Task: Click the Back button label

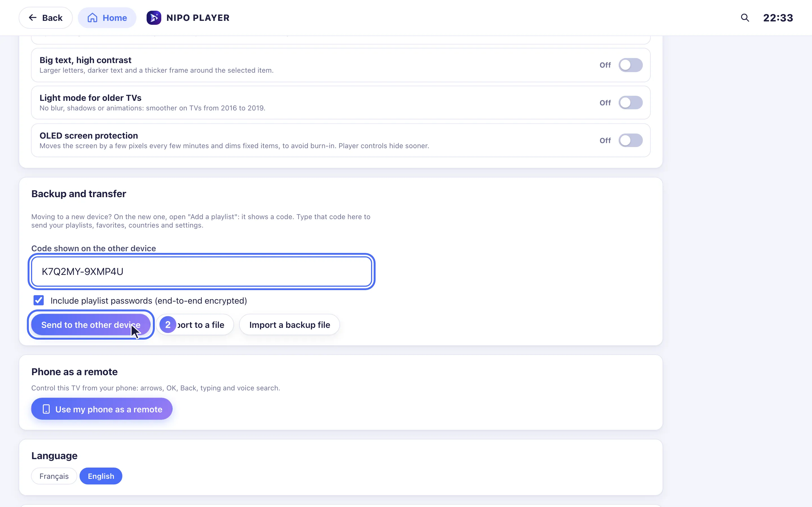Action: [x=52, y=18]
